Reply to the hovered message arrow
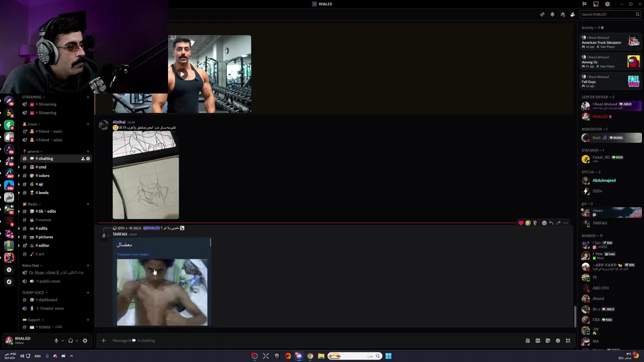This screenshot has height=362, width=644. click(x=551, y=223)
